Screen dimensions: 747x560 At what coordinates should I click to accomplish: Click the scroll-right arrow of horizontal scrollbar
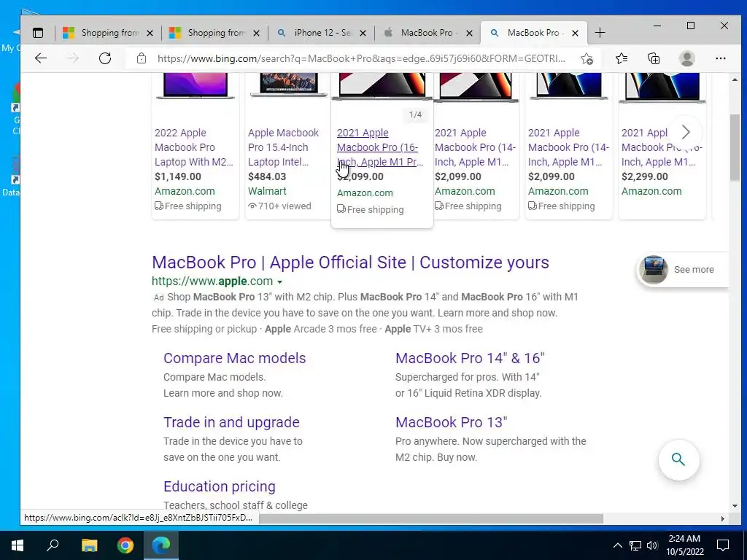[723, 518]
